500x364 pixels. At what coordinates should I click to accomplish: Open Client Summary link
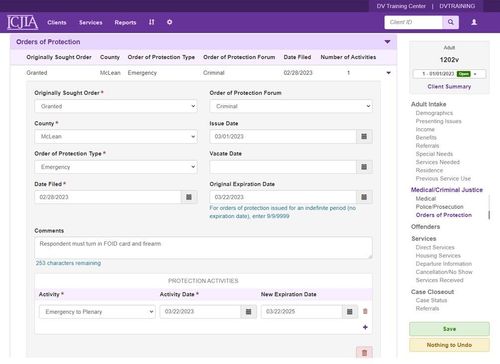(x=449, y=87)
